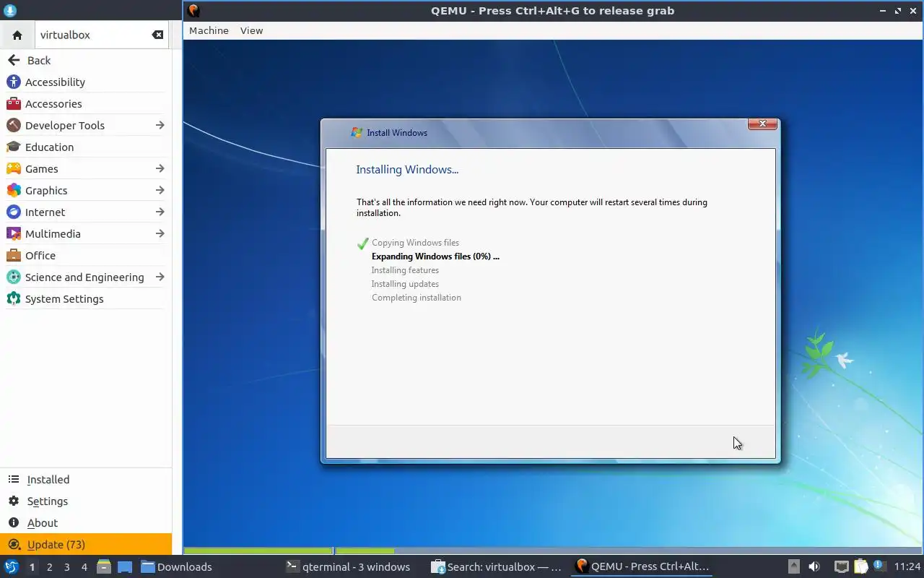
Task: Click the Games controller icon
Action: pyautogui.click(x=13, y=169)
